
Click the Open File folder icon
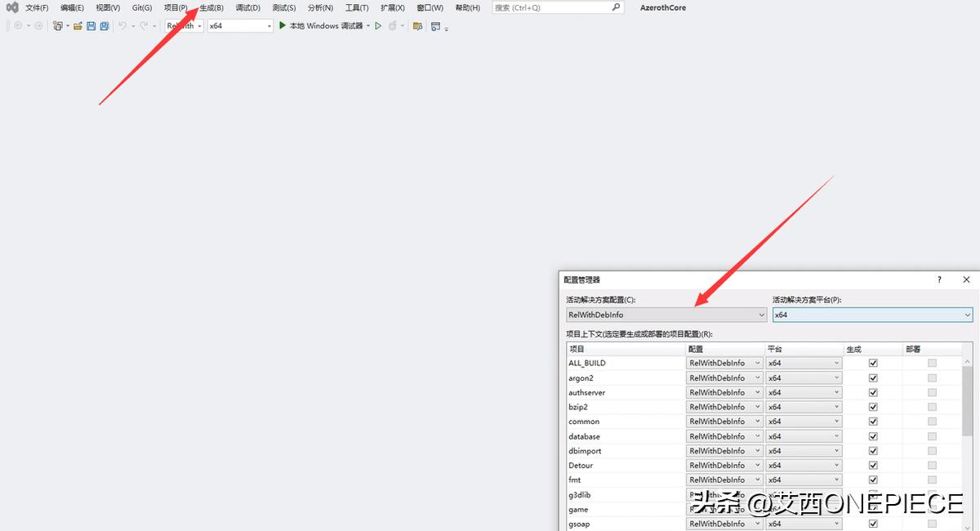[76, 25]
